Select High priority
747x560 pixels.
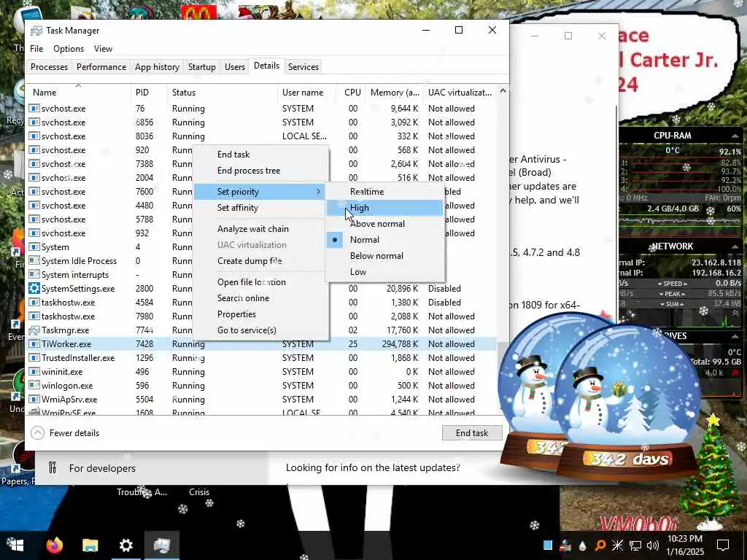pos(385,208)
